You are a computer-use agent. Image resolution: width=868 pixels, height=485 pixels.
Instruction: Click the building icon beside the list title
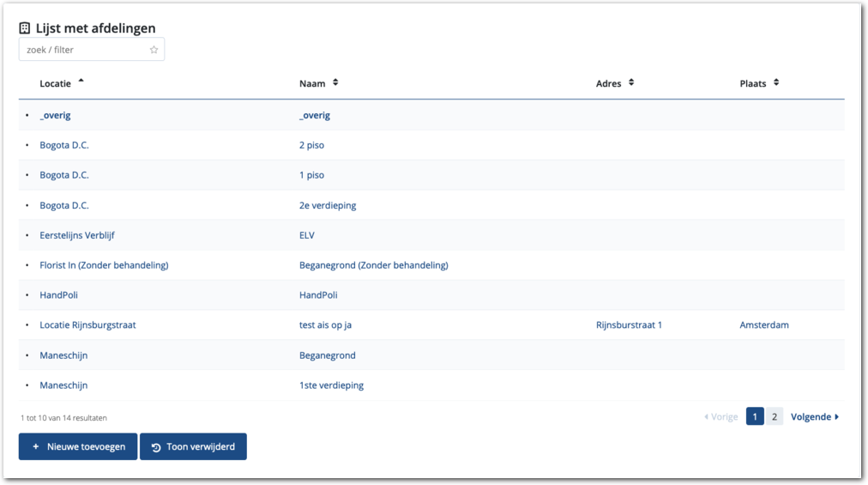coord(25,28)
